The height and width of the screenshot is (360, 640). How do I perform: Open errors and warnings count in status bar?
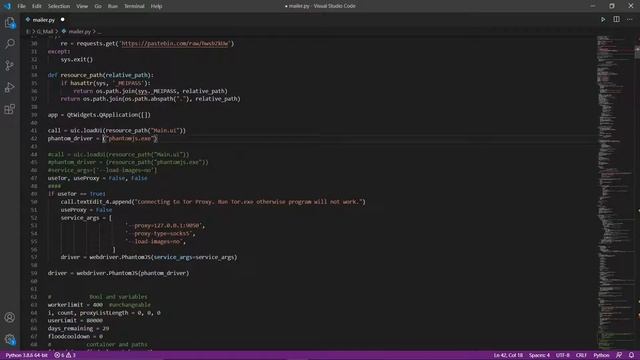tap(65, 355)
